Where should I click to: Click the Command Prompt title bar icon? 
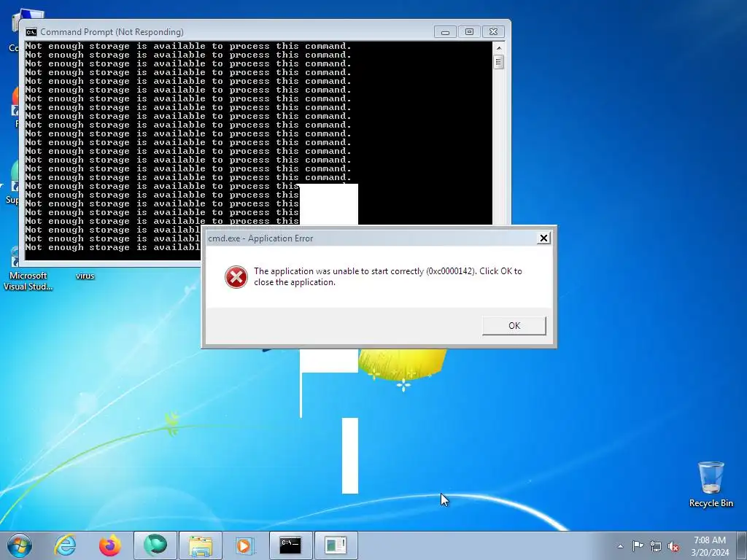pyautogui.click(x=31, y=32)
